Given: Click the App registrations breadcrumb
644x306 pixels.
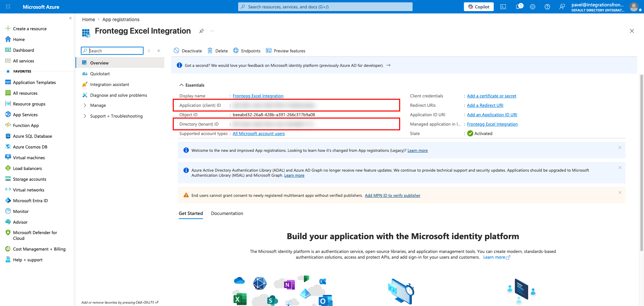Looking at the screenshot, I should (121, 19).
